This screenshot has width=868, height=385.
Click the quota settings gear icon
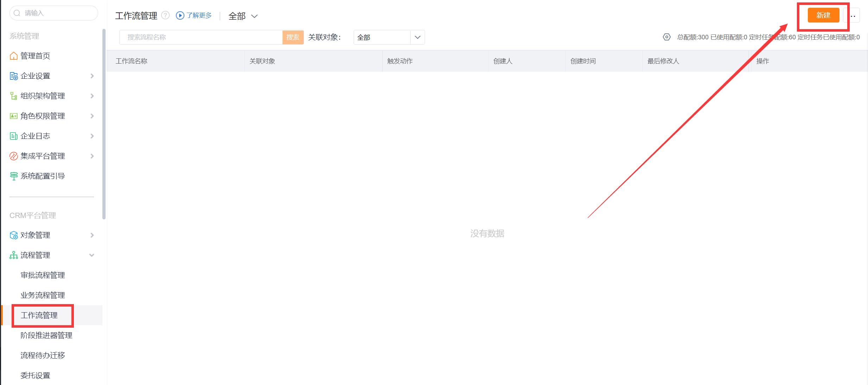pos(666,37)
